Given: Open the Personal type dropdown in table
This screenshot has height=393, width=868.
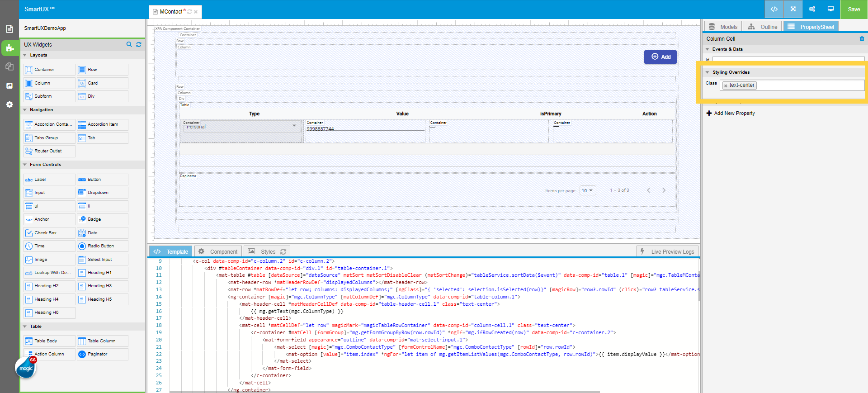Looking at the screenshot, I should (x=241, y=126).
